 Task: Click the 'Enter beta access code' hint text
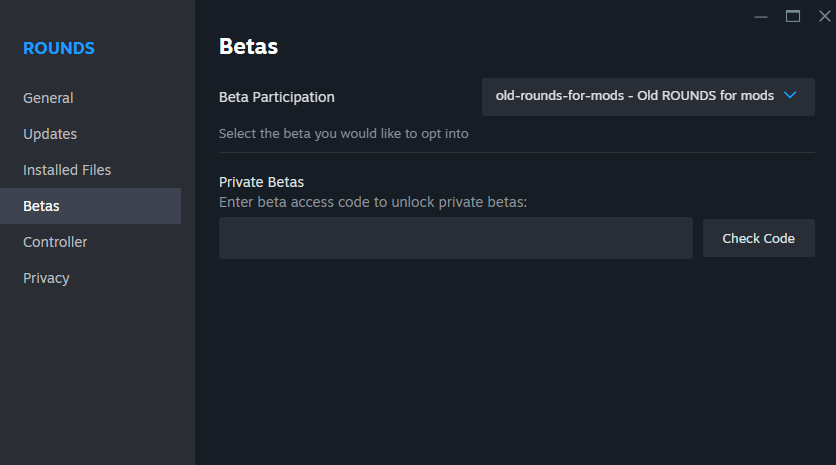[x=372, y=202]
